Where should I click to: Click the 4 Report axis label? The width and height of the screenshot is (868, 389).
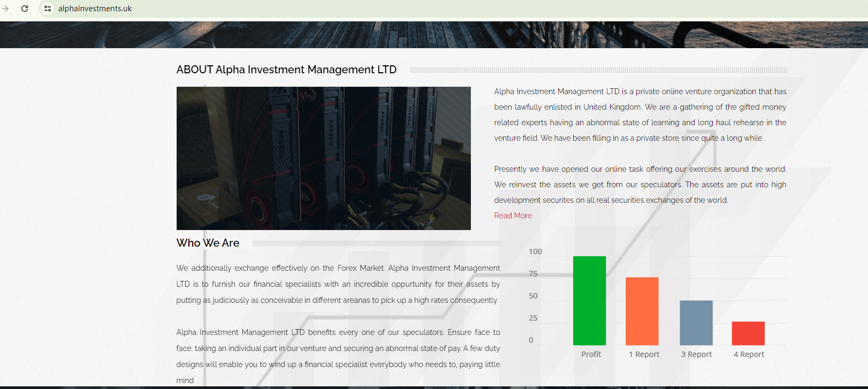[x=749, y=354]
